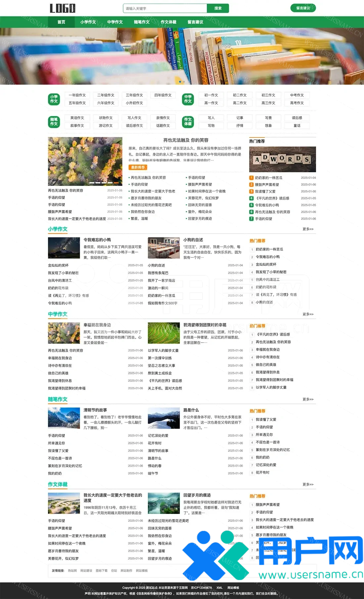Expand 更多>> for the 中学作文 section
364x599 pixels.
308,314
